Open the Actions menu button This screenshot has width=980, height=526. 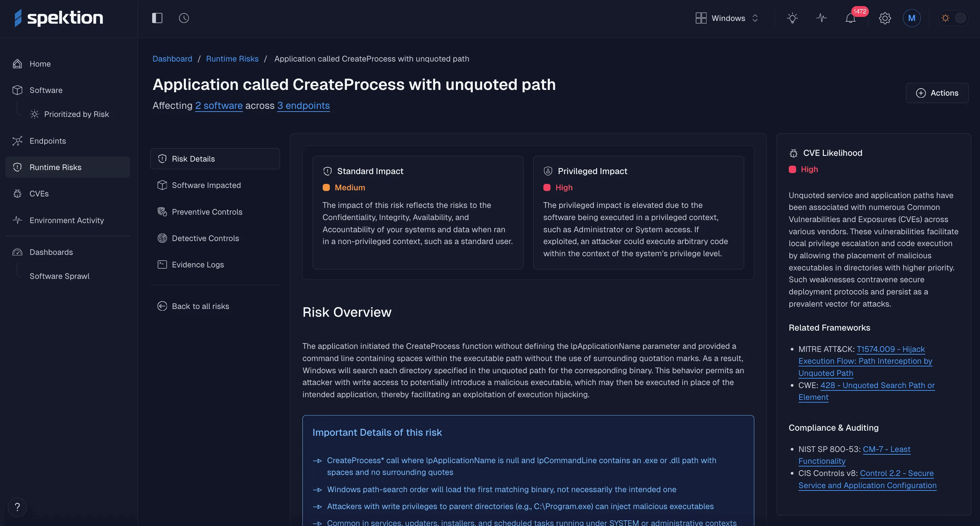pos(937,93)
